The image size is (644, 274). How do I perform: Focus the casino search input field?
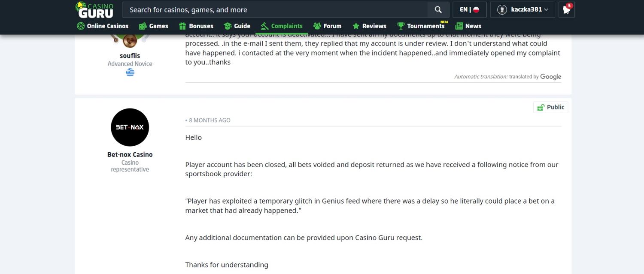(x=275, y=10)
